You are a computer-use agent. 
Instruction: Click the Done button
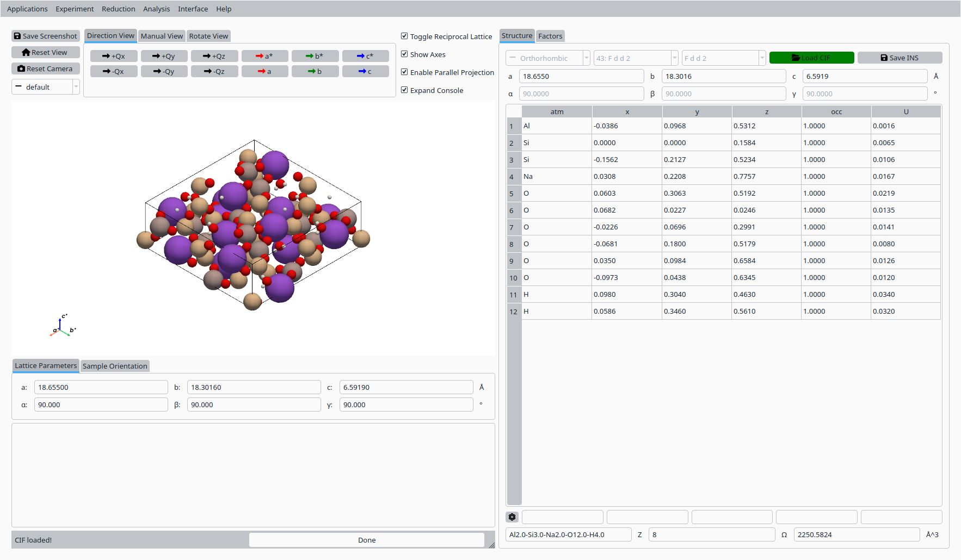coord(367,540)
